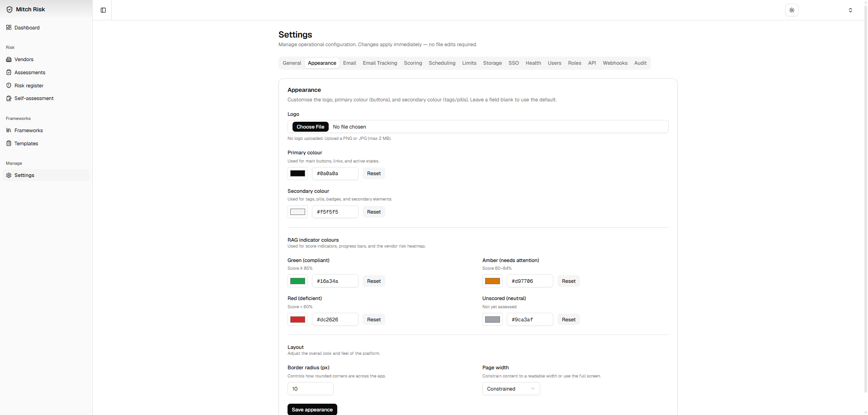Open the Email Tracking tab
The height and width of the screenshot is (415, 868).
tap(380, 63)
